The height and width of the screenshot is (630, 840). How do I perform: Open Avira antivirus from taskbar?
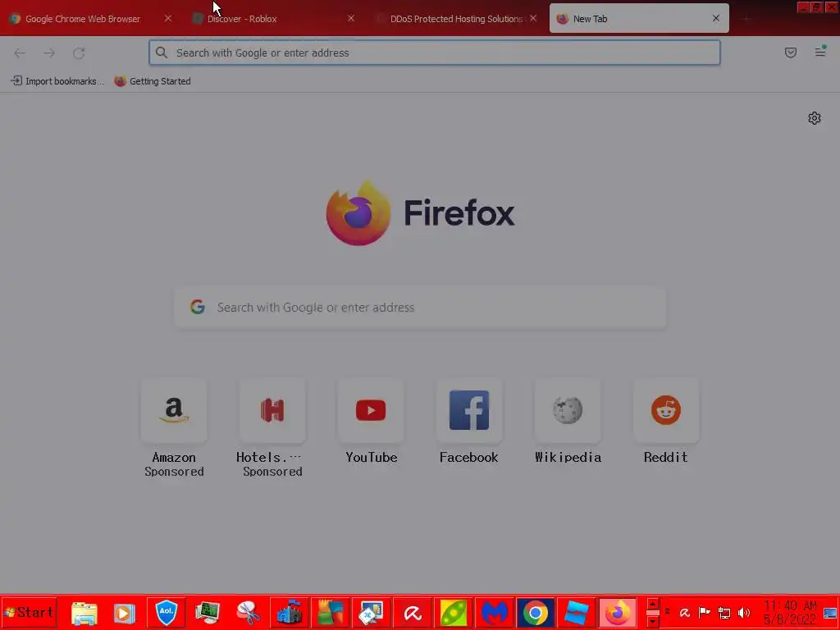413,613
